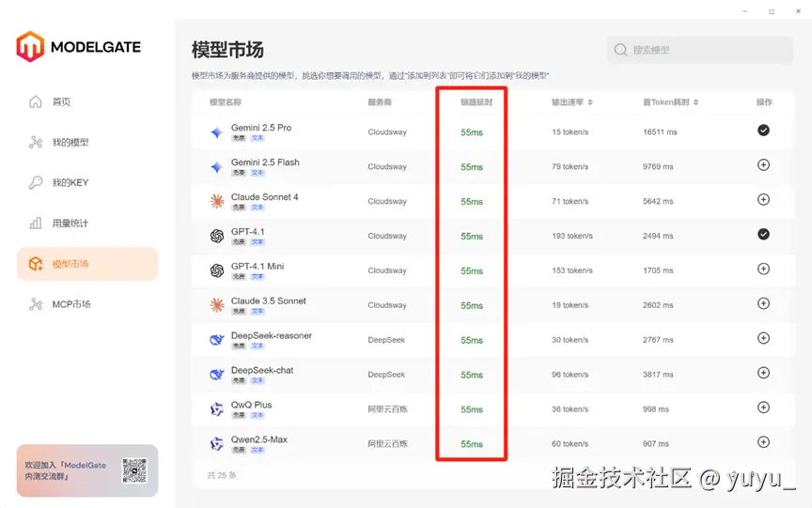Click the GPT-4.1 OpenAI logo icon

216,236
